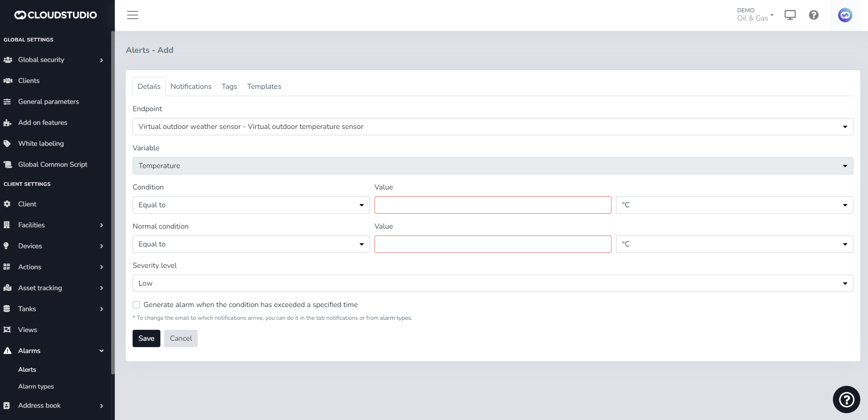Enable generate alarm after specified time checkbox
Image resolution: width=868 pixels, height=420 pixels.
coord(136,305)
